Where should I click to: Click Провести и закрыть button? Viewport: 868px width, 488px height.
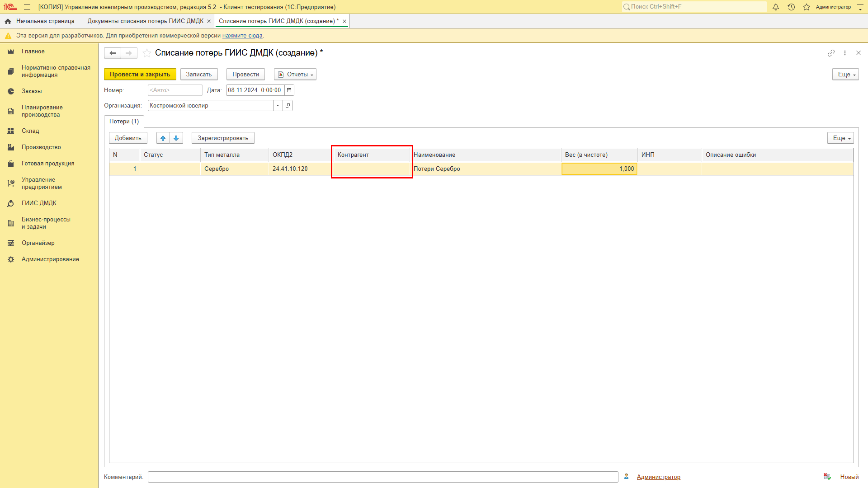tap(140, 75)
